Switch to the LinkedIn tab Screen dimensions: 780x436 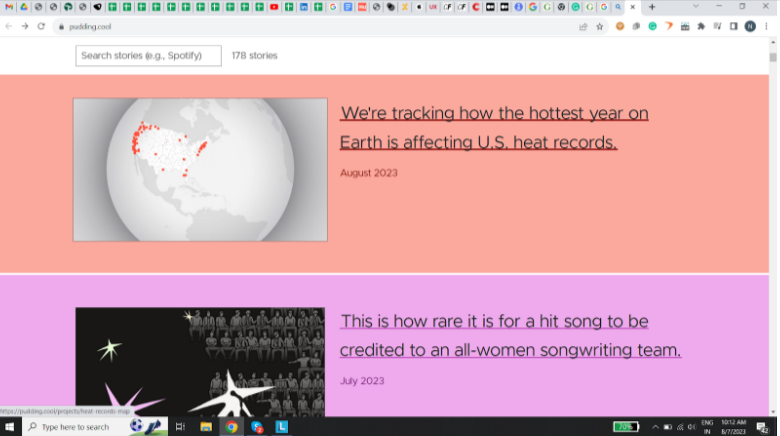(303, 7)
